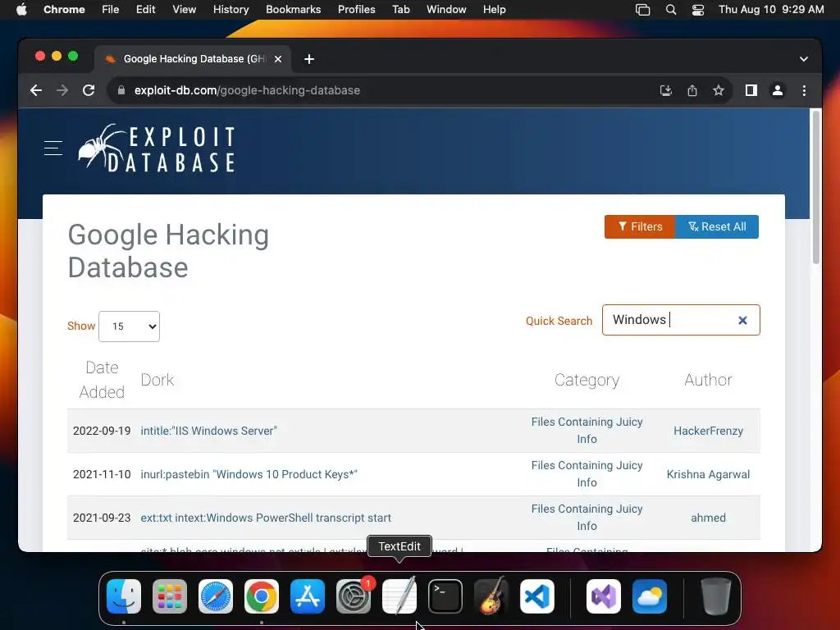Open the Tab menu
840x630 pixels.
click(400, 10)
